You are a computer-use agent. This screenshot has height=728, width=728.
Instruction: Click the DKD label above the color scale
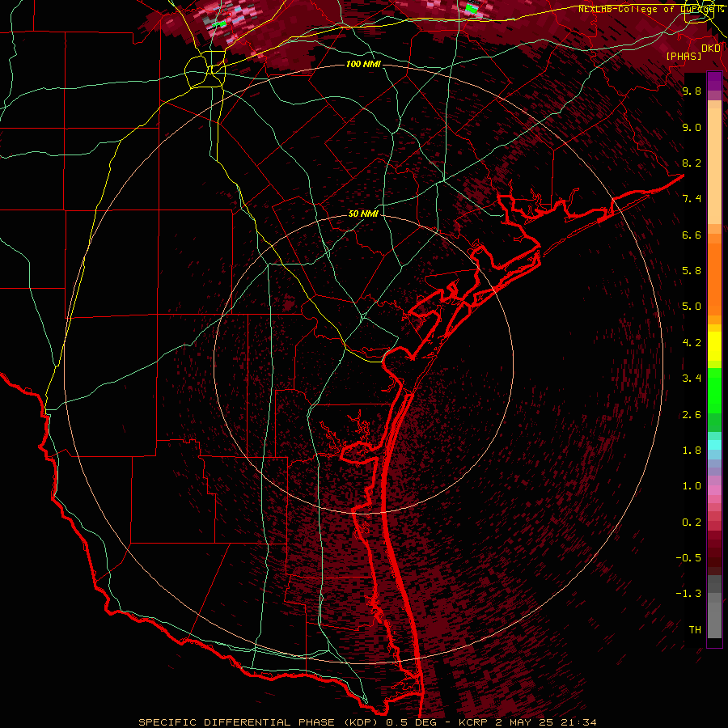click(711, 49)
